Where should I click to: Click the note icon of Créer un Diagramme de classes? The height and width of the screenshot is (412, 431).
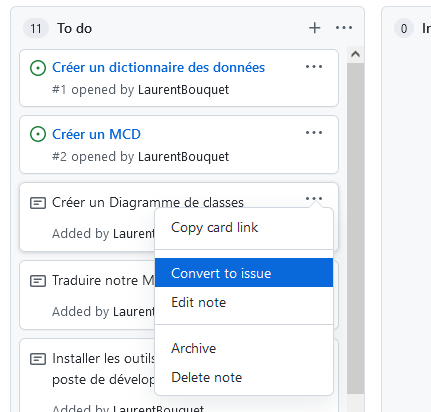(38, 203)
